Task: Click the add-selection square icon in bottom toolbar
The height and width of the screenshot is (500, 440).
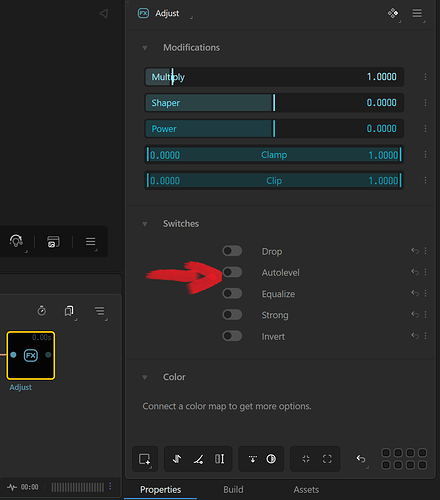Action: pyautogui.click(x=145, y=459)
